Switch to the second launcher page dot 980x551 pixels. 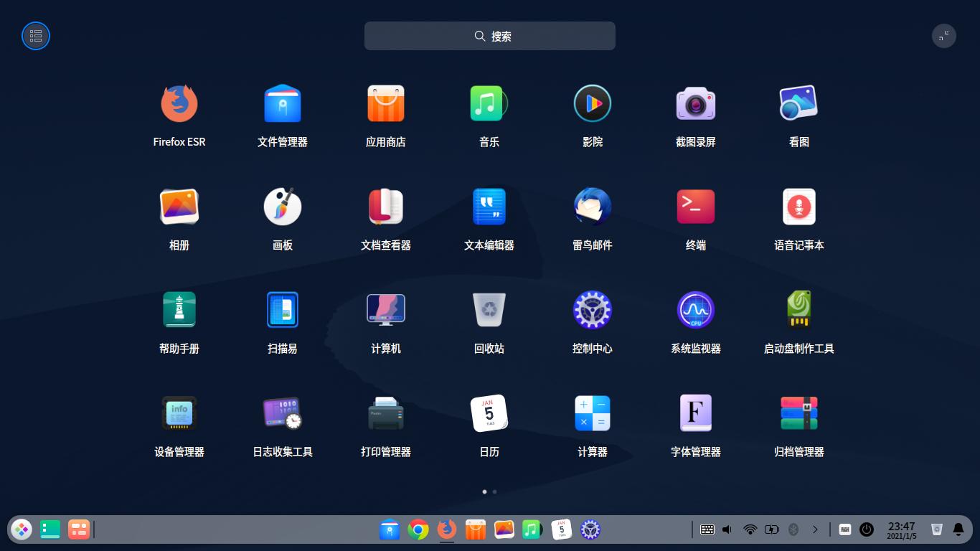pyautogui.click(x=494, y=491)
